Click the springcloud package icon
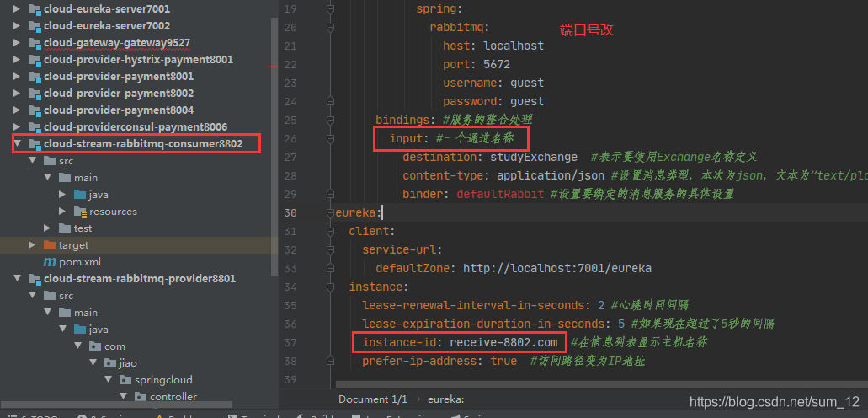The width and height of the screenshot is (868, 418). point(125,380)
